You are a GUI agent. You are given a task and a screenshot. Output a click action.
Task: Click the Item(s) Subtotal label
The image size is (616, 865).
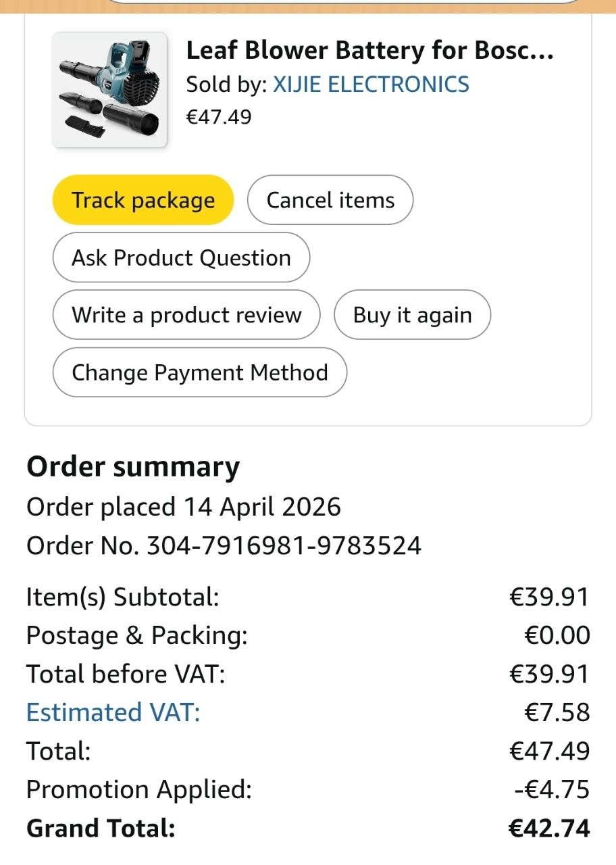pos(122,597)
